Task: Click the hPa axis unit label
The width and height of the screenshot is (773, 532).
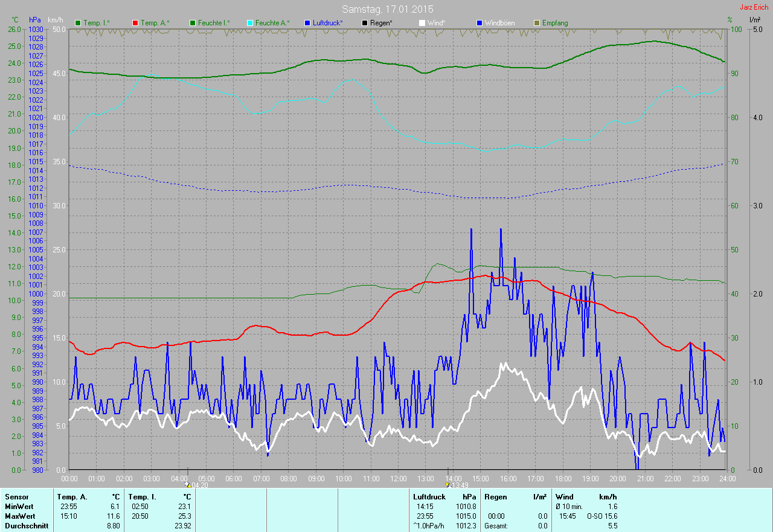Action: tap(35, 20)
